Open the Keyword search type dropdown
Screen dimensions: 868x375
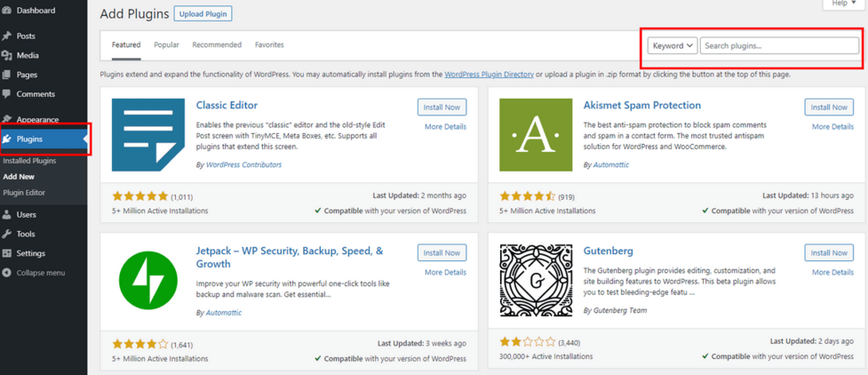pyautogui.click(x=672, y=46)
